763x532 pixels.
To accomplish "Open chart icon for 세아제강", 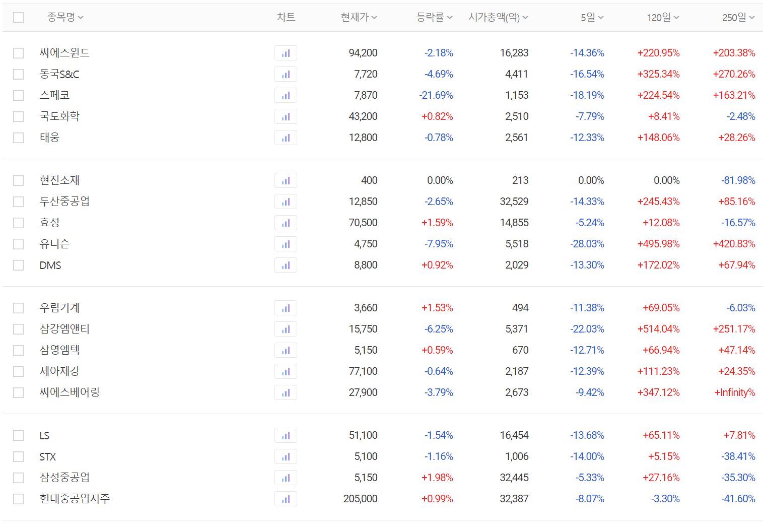I will click(x=286, y=371).
